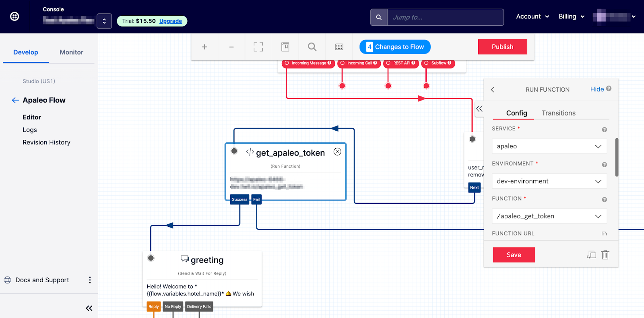Go back via Apaleo Flow arrow
This screenshot has width=644, height=318.
click(x=15, y=100)
